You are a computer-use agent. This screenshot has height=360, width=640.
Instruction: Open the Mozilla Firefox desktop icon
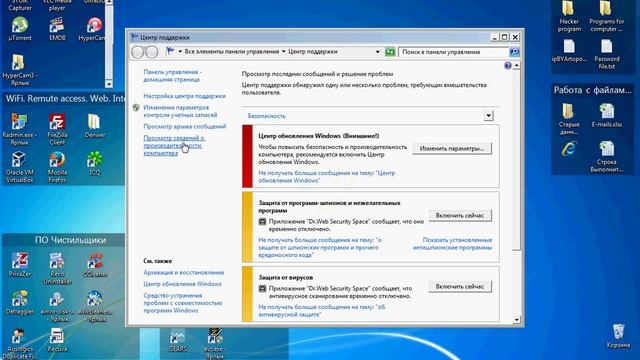click(x=57, y=167)
